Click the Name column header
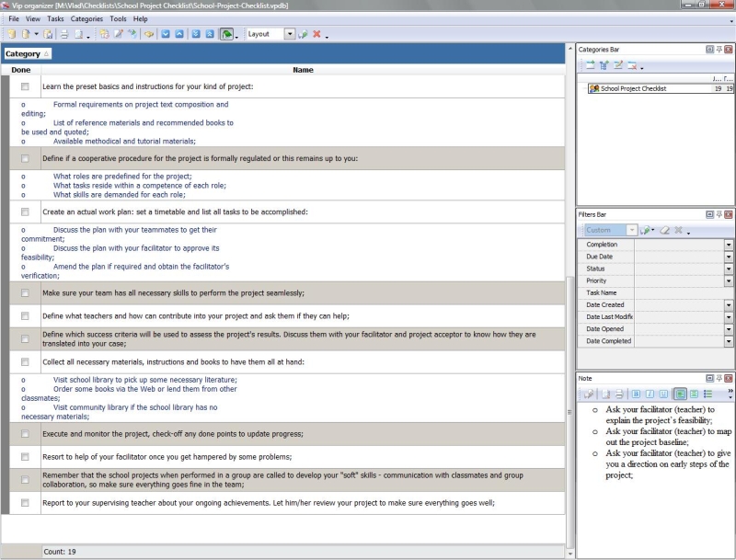Viewport: 736px width, 560px height. (x=303, y=70)
